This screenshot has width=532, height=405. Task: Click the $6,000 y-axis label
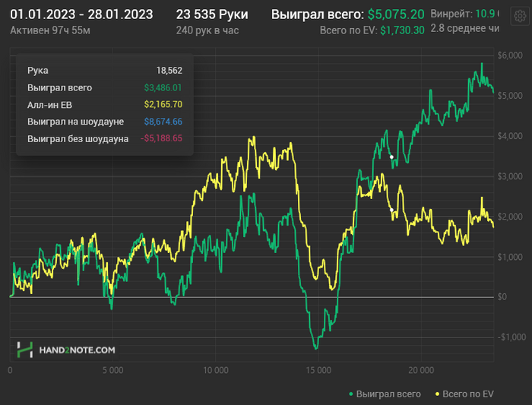pyautogui.click(x=510, y=55)
